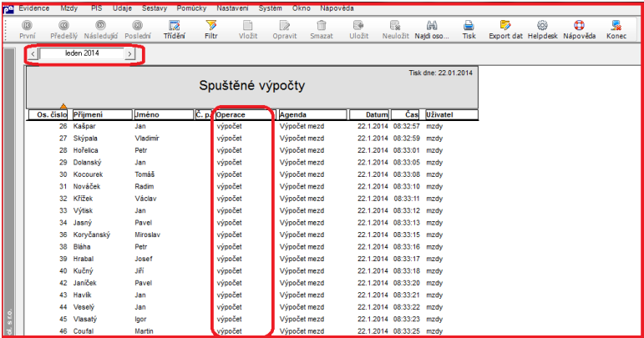Go to the Poslední record
The image size is (644, 338).
tap(138, 30)
